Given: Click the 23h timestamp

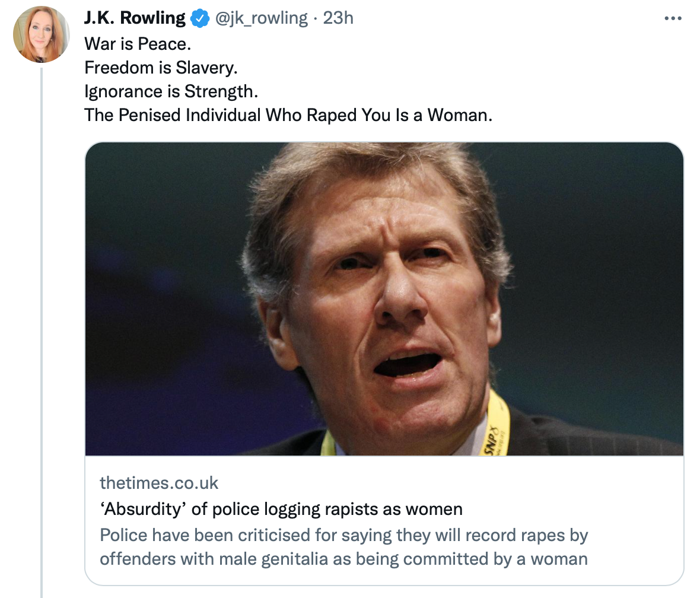Looking at the screenshot, I should click(338, 18).
